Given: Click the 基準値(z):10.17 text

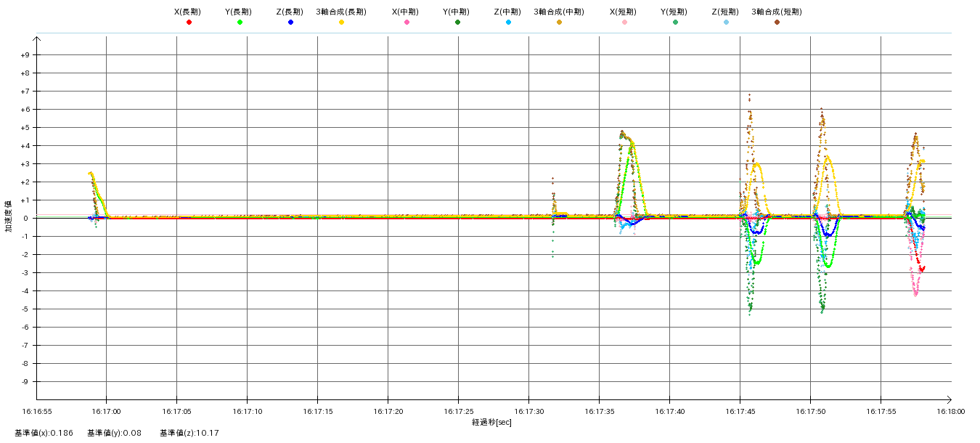Looking at the screenshot, I should pyautogui.click(x=189, y=434).
